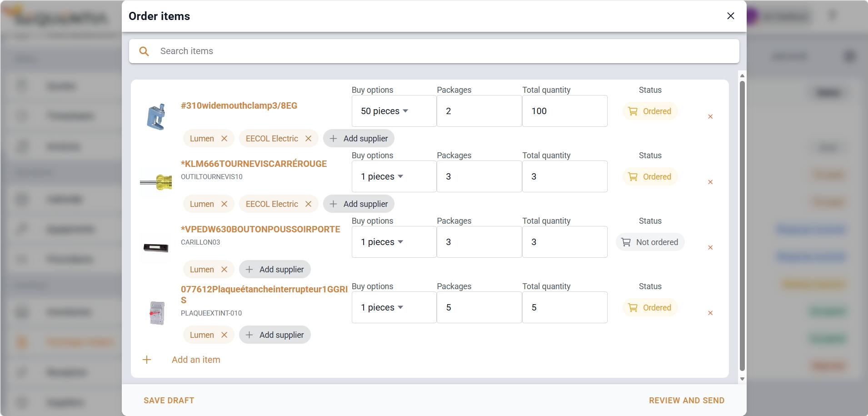Edit Total quantity for KLM666 screwdriver
Image resolution: width=868 pixels, height=416 pixels.
pyautogui.click(x=564, y=176)
